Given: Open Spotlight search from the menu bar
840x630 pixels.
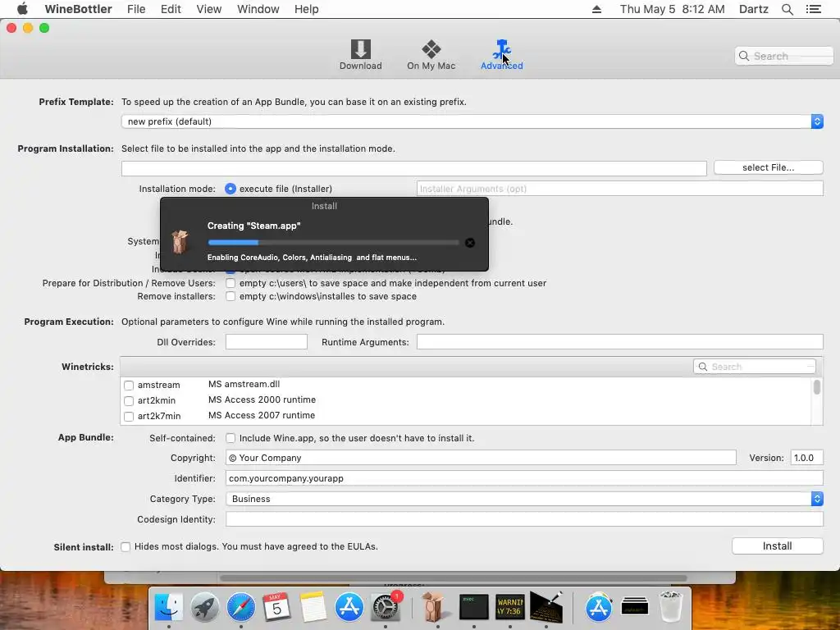Looking at the screenshot, I should [x=787, y=9].
